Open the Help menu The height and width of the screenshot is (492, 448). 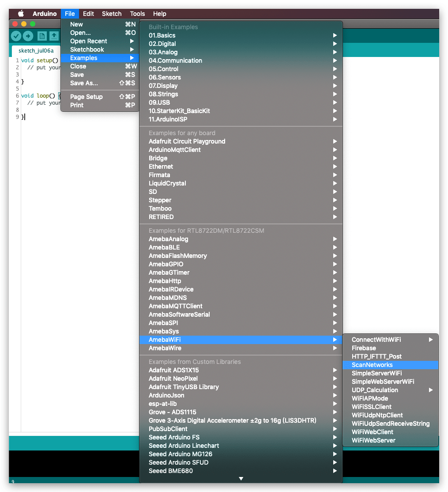click(x=160, y=14)
